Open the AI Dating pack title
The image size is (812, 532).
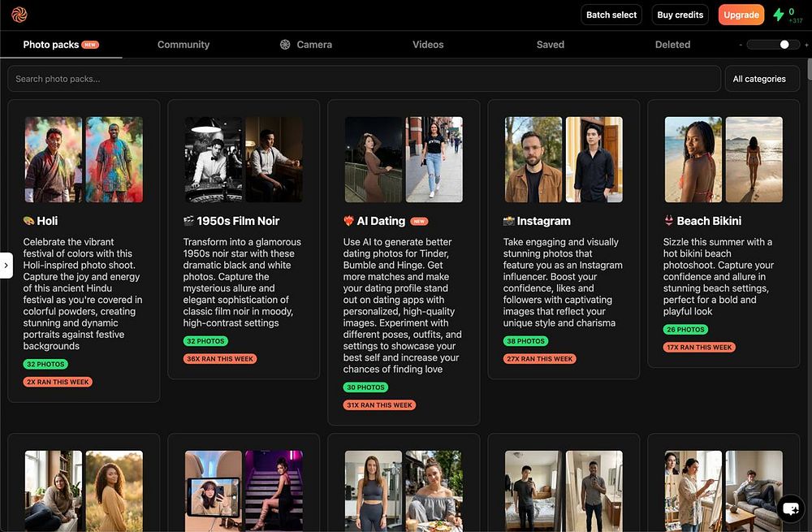click(x=381, y=221)
